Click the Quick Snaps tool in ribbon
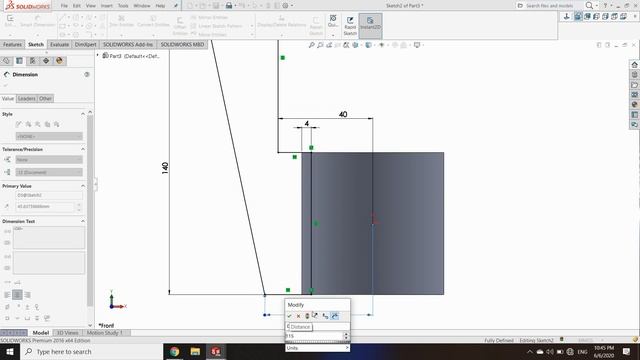 pyautogui.click(x=333, y=21)
